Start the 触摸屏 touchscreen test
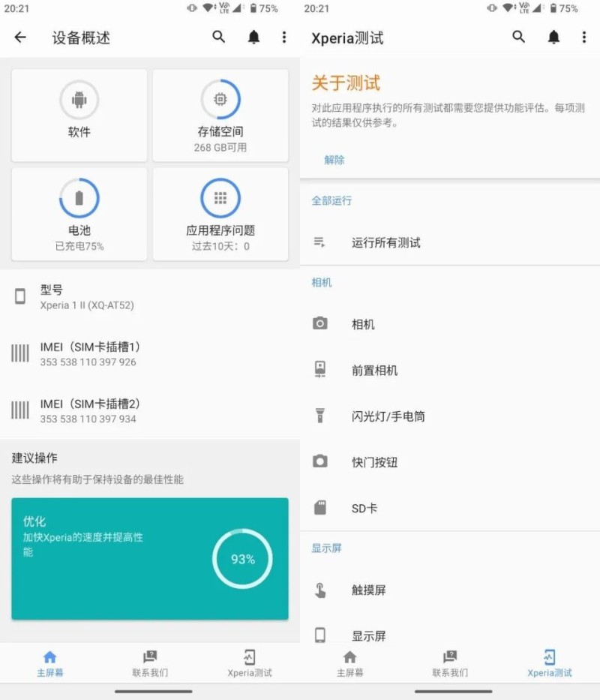 [x=319, y=590]
